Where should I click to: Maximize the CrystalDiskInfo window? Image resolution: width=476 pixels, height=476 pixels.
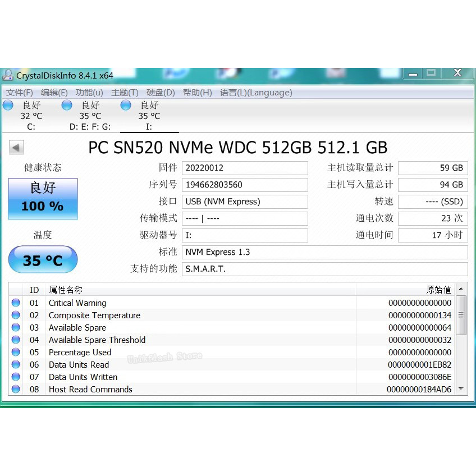431,73
